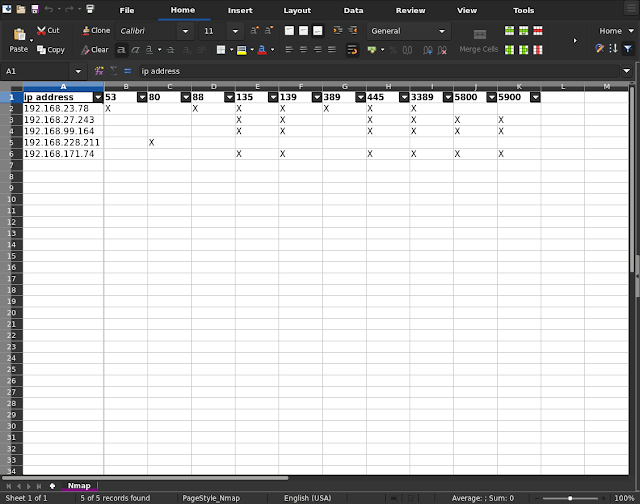Open the ip address column filter dropdown
640x504 pixels.
click(97, 97)
